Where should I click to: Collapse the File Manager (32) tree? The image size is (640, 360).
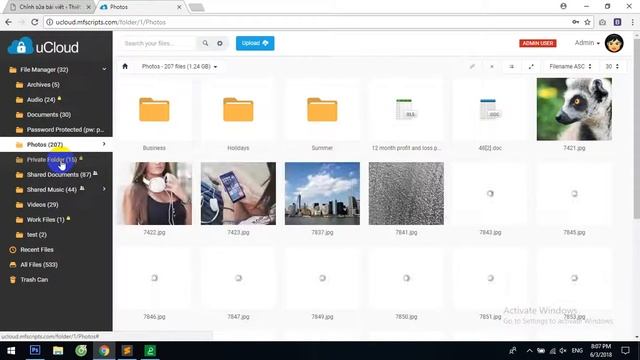(104, 69)
